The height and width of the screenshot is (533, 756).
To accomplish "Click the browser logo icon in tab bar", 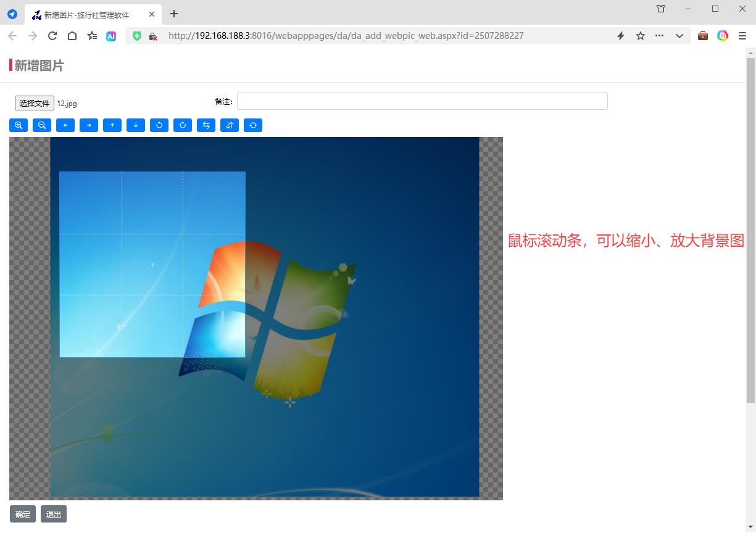I will (12, 14).
